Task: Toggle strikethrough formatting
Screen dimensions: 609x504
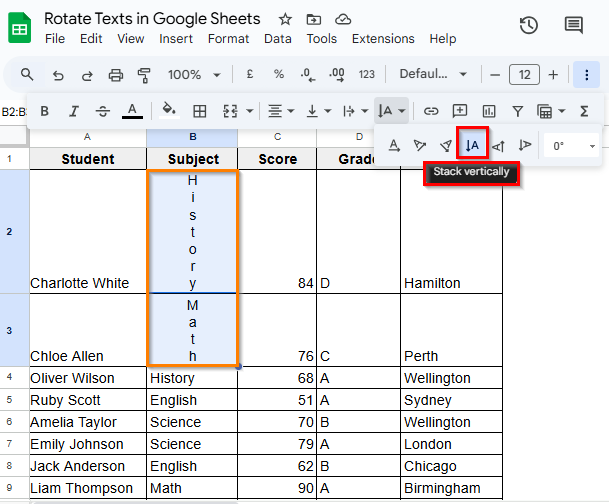Action: click(102, 111)
